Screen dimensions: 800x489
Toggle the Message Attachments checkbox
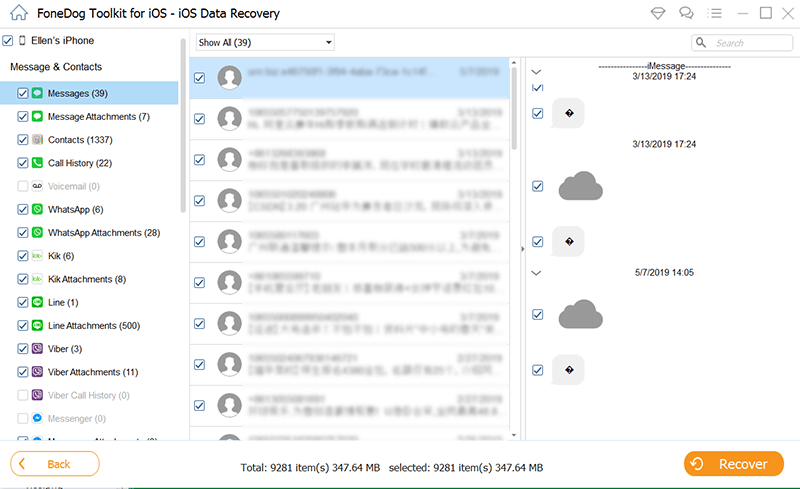pyautogui.click(x=23, y=116)
